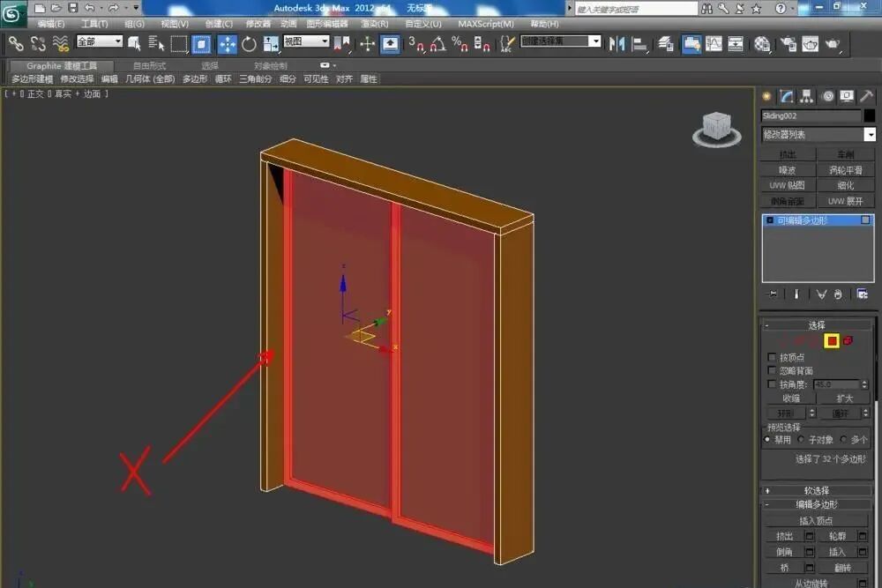Activate the Select and Rotate tool
Viewport: 882px width, 588px height.
click(x=249, y=44)
